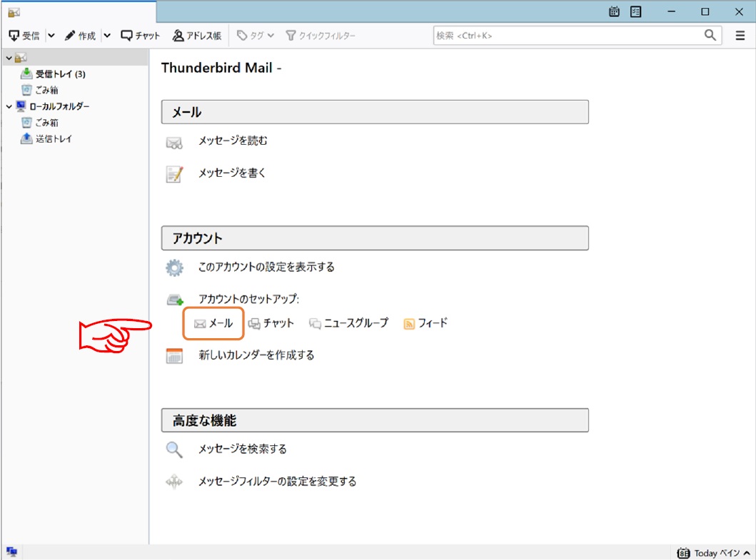Viewport: 756px width, 560px height.
Task: Click メッセージを検索する link
Action: click(x=243, y=449)
